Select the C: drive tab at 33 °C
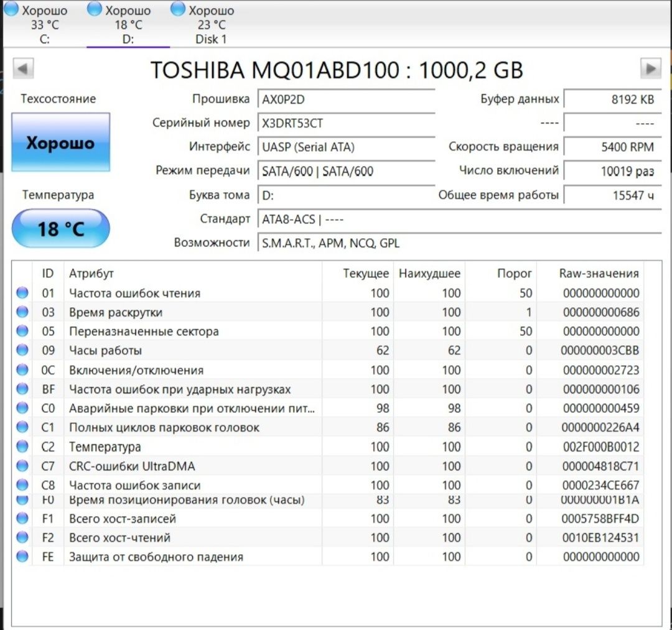 click(x=45, y=24)
